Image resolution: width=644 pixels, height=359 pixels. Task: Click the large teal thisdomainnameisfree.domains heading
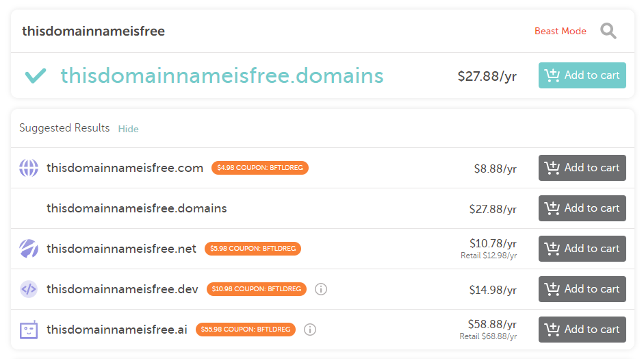pyautogui.click(x=222, y=75)
